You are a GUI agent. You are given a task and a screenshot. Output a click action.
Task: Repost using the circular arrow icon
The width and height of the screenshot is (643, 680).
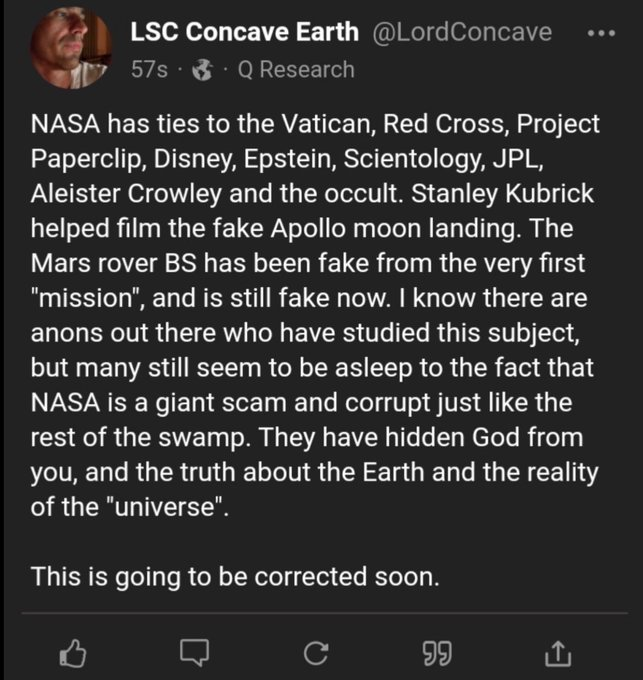pos(315,654)
